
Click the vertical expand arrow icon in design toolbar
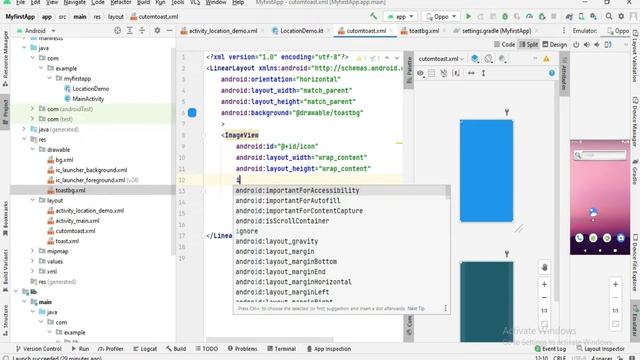pyautogui.click(x=483, y=73)
